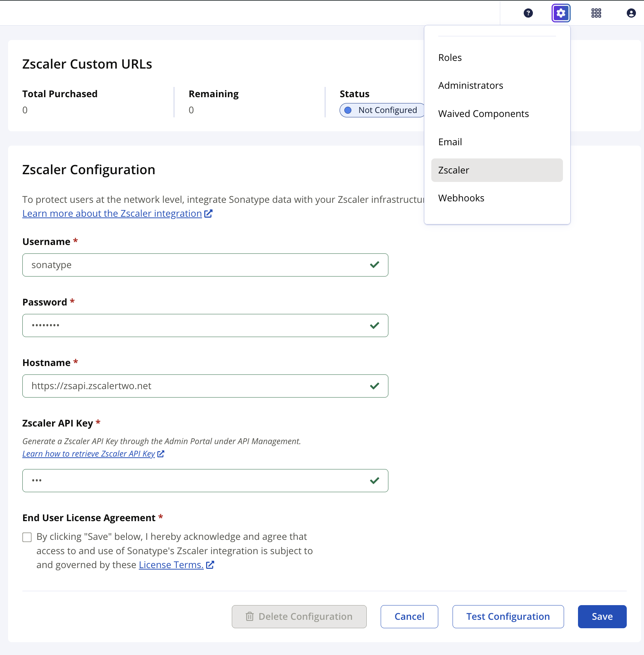Click the Hostname field checkmark icon

point(374,386)
